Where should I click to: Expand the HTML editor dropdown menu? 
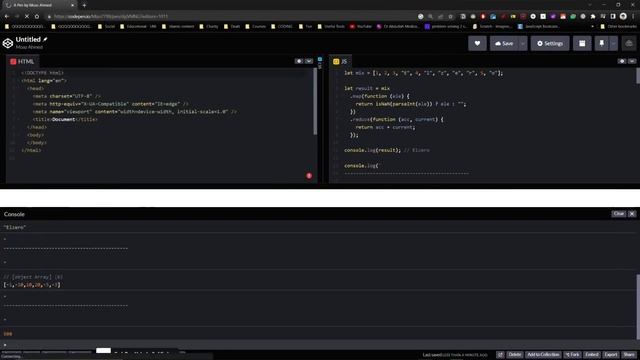pyautogui.click(x=309, y=61)
